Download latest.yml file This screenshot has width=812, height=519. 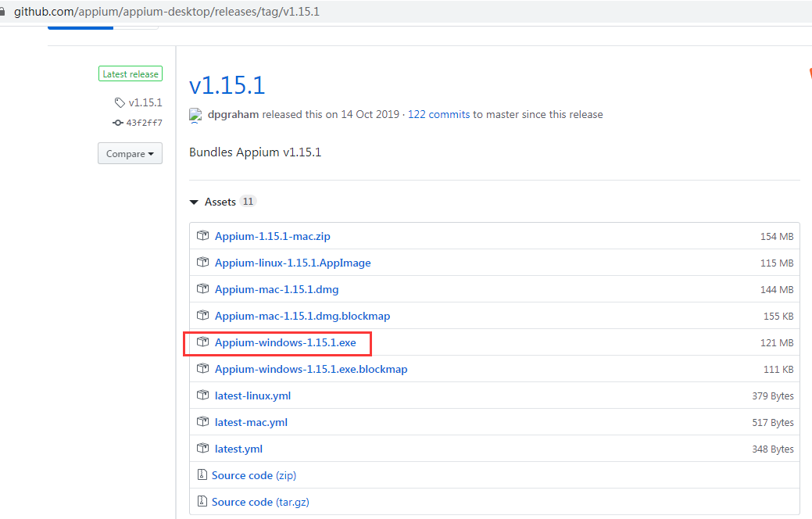click(238, 449)
